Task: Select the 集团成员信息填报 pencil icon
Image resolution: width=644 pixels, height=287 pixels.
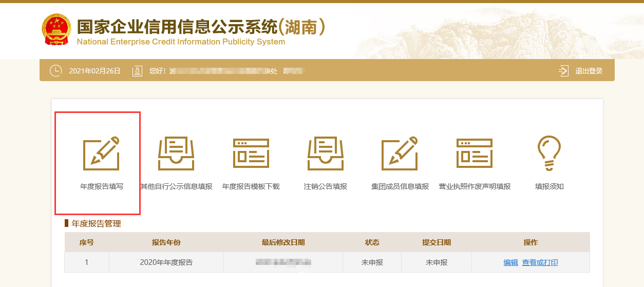Action: 400,154
